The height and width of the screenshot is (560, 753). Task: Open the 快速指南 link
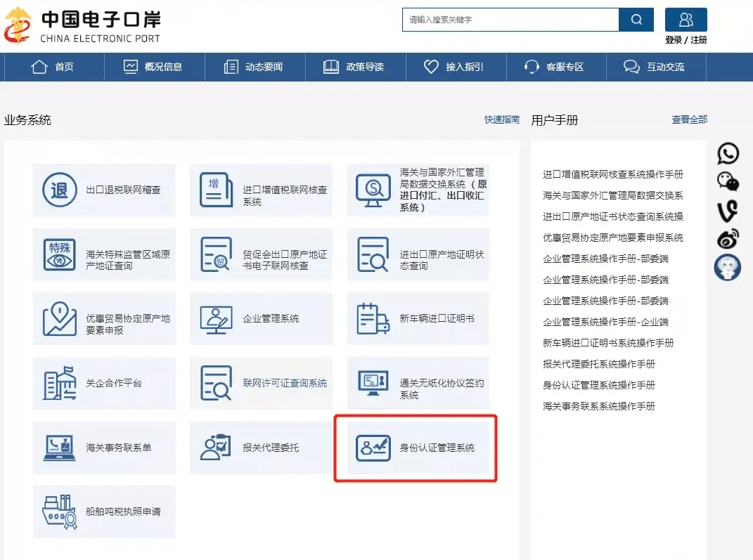coord(501,119)
